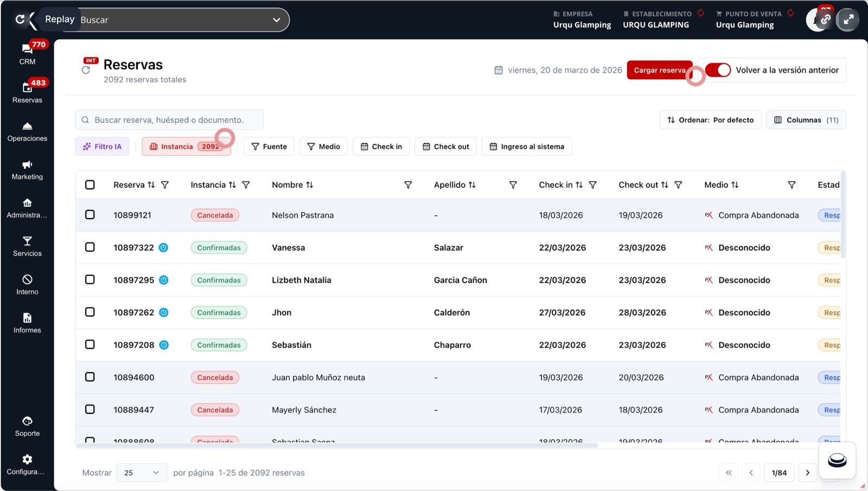Select checkbox for reservation 10897295

[x=90, y=279]
